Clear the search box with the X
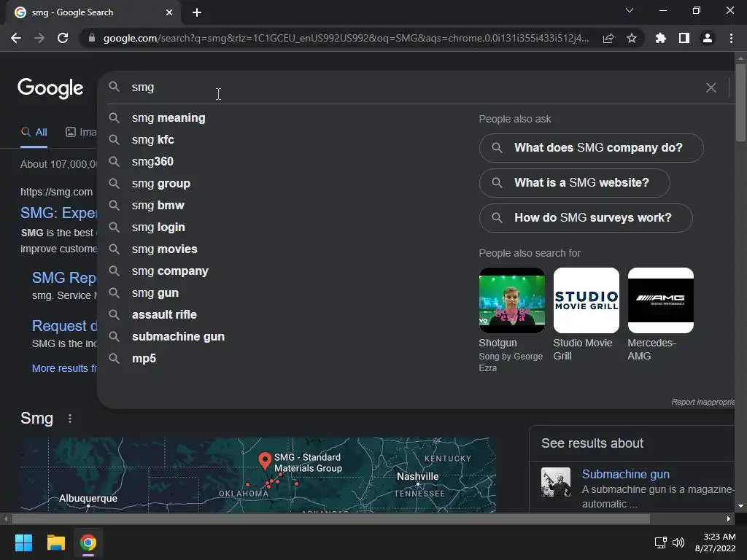747x560 pixels. (x=711, y=87)
